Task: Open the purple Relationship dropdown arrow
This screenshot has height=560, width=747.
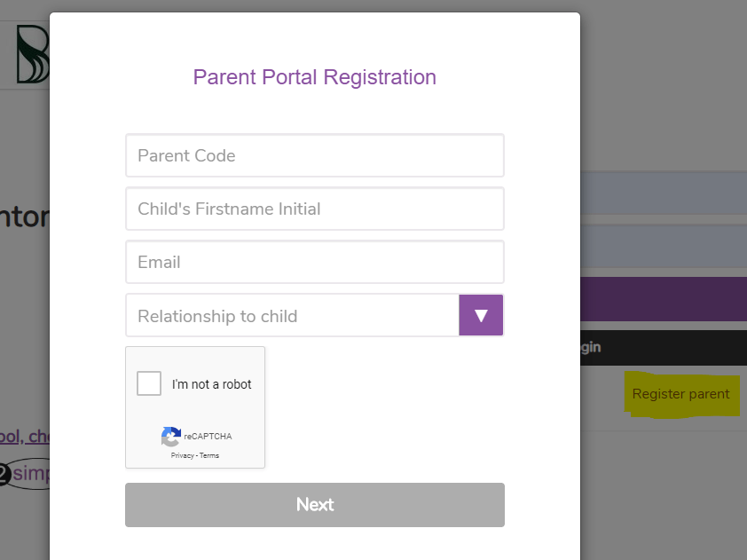Action: tap(481, 315)
